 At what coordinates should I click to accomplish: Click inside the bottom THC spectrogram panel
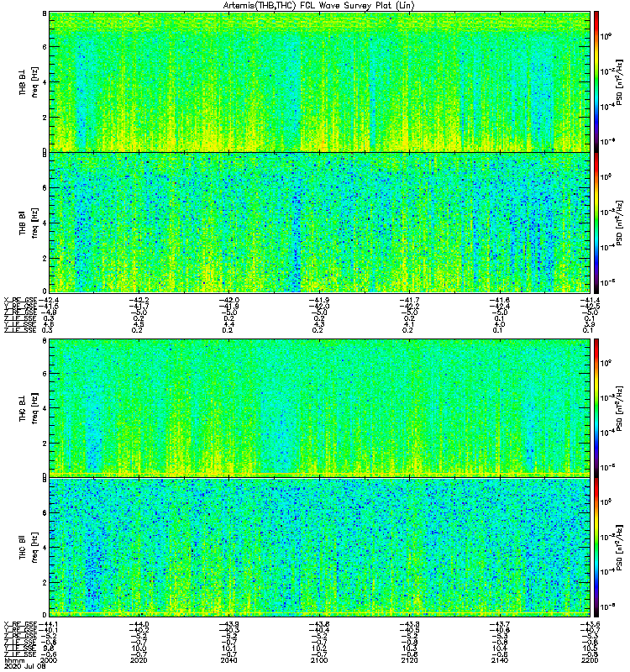click(x=318, y=546)
